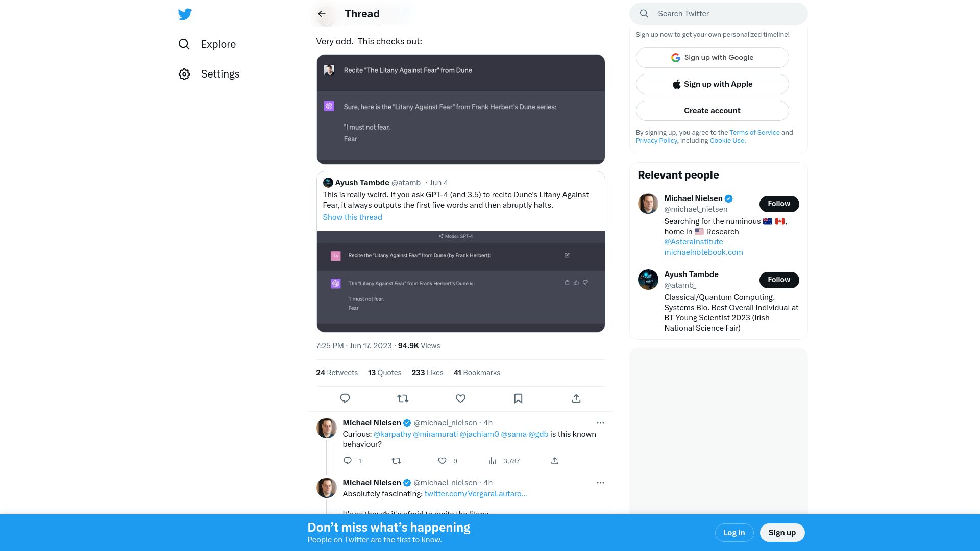This screenshot has height=551, width=980.
Task: Bookmark the main tweet
Action: tap(518, 398)
